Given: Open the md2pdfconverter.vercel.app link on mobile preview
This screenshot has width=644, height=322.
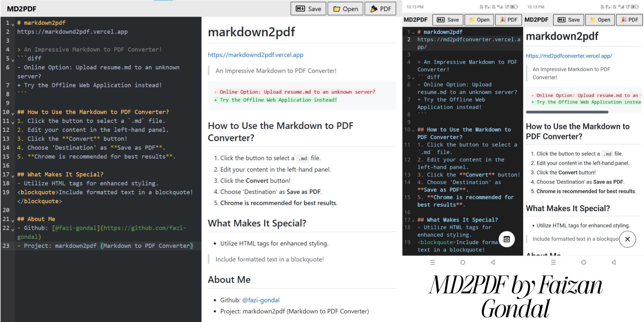Looking at the screenshot, I should (569, 56).
